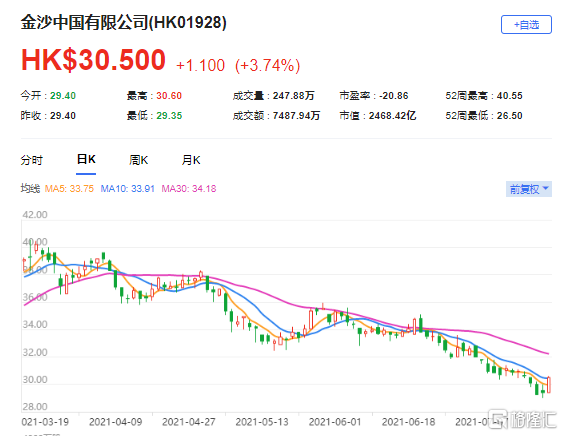Switch to 分时 chart tab
The width and height of the screenshot is (563, 436).
32,160
